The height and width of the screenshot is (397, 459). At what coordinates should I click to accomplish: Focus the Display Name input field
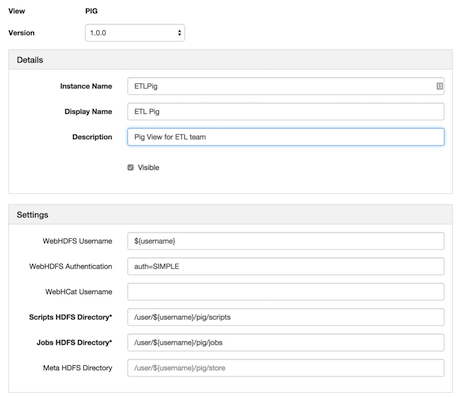pyautogui.click(x=286, y=112)
